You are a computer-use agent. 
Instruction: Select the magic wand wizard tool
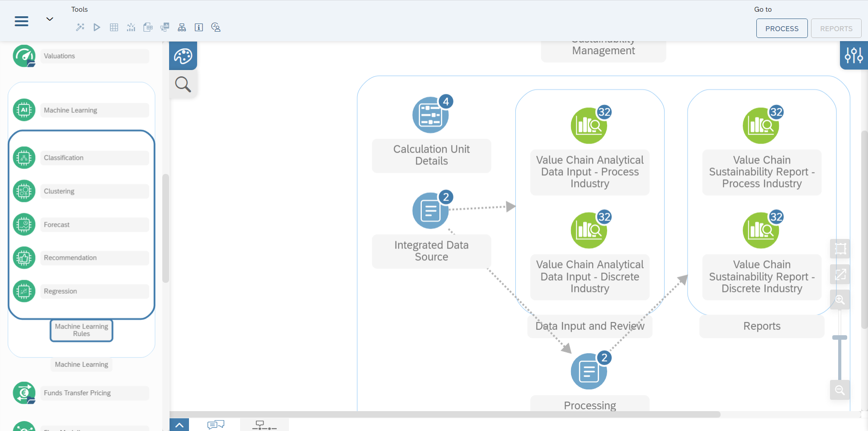(x=80, y=27)
